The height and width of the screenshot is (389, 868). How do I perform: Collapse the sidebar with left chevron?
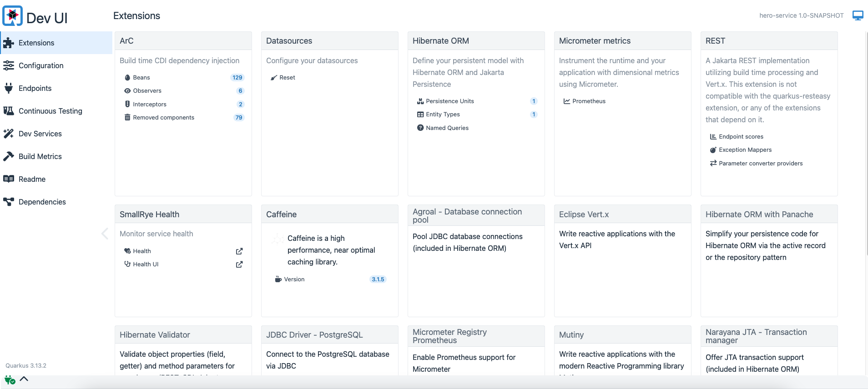(x=105, y=234)
